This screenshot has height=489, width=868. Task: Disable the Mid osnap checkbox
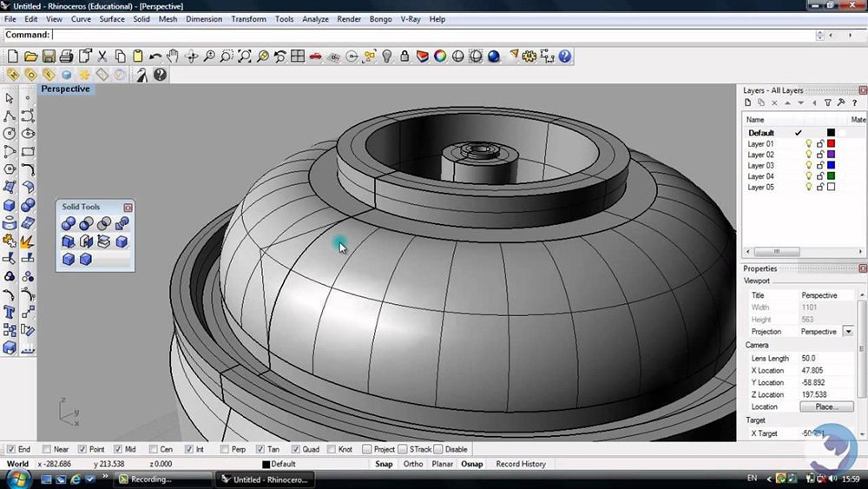coord(118,449)
